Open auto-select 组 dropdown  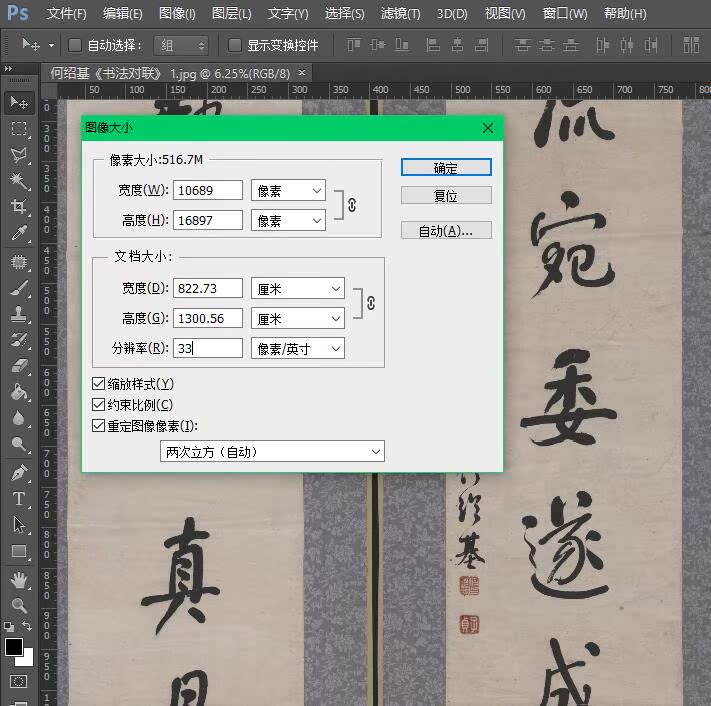[181, 45]
